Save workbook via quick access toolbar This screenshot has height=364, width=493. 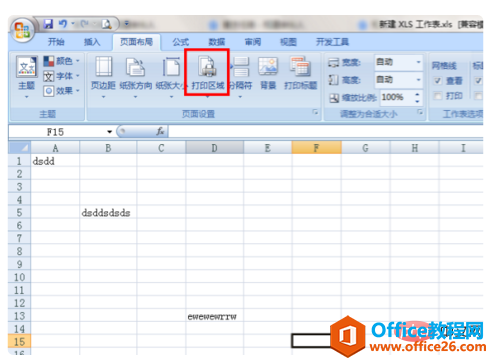pos(49,24)
